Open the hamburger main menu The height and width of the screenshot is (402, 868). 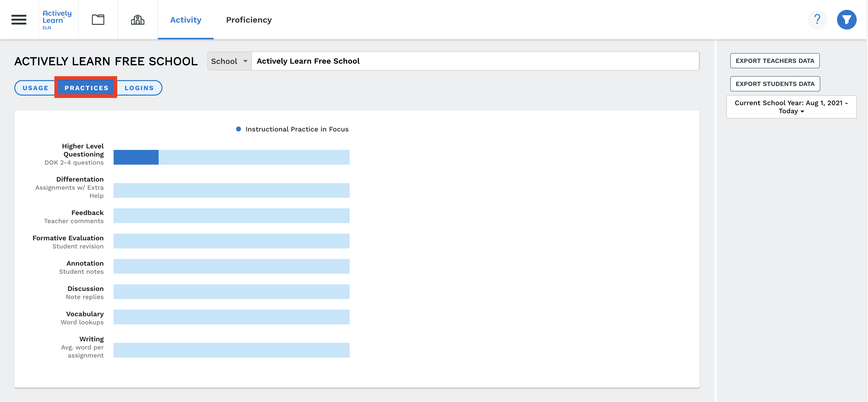(19, 19)
